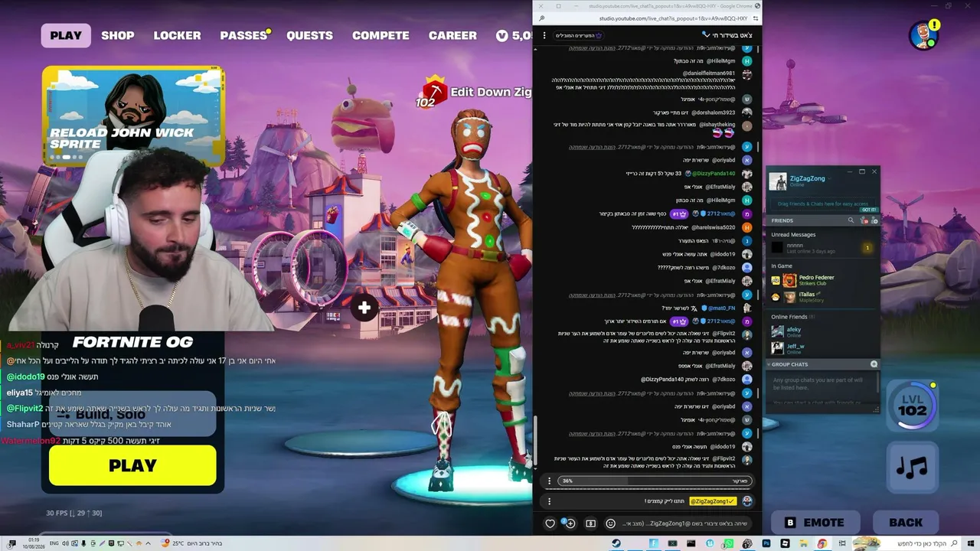Click the 25°C weather widget in taskbar
This screenshot has width=980, height=551.
[x=192, y=543]
